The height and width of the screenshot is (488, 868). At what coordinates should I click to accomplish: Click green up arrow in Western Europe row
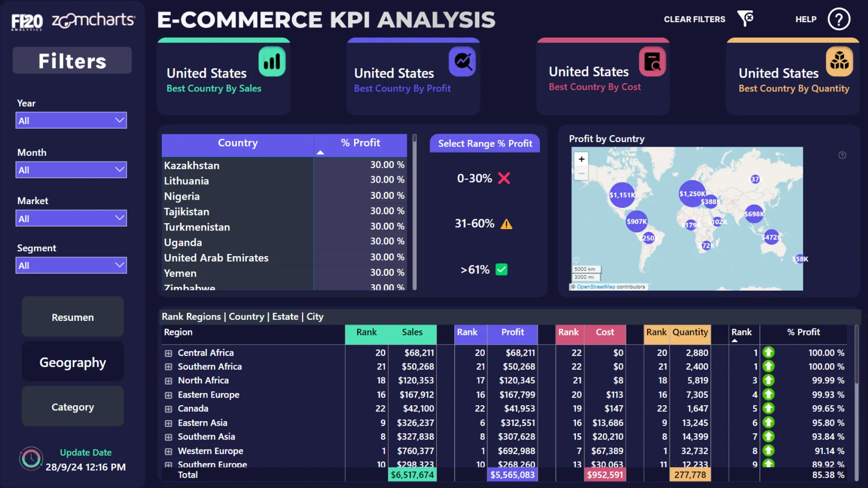coord(769,450)
